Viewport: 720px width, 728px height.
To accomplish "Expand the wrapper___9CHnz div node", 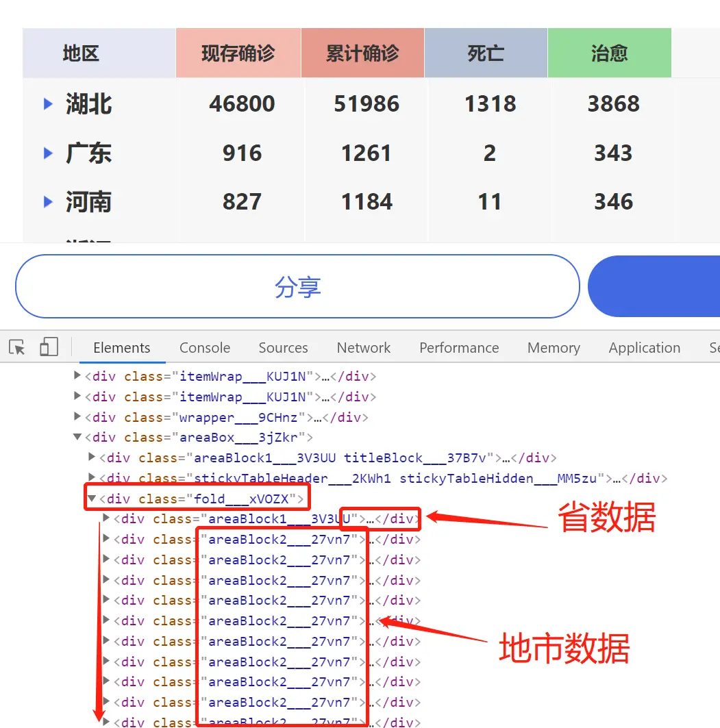I will click(77, 416).
